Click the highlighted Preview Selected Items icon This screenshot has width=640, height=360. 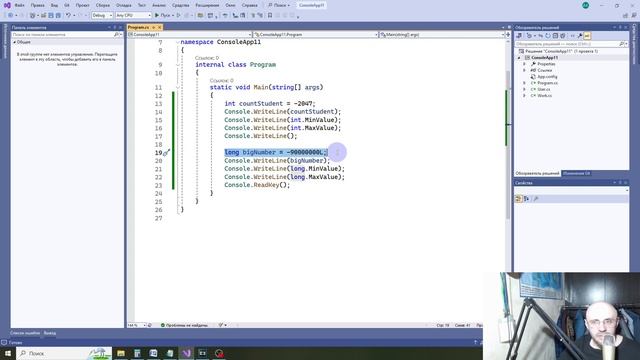(x=587, y=36)
